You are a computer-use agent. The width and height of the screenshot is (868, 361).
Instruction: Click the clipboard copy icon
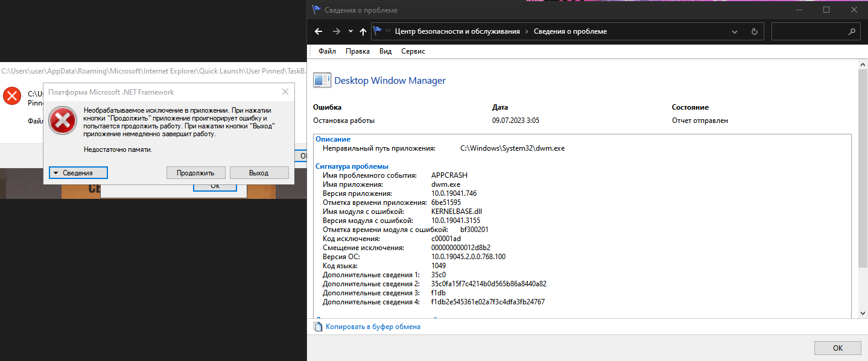click(x=318, y=327)
